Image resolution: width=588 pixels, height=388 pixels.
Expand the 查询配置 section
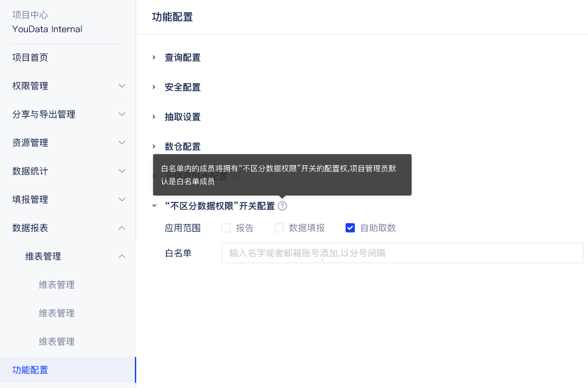coord(154,58)
